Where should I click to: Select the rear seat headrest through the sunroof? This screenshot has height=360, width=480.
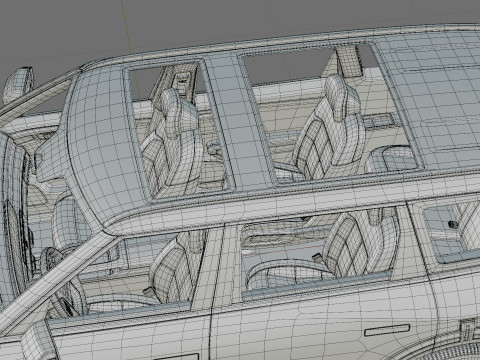pyautogui.click(x=342, y=97)
